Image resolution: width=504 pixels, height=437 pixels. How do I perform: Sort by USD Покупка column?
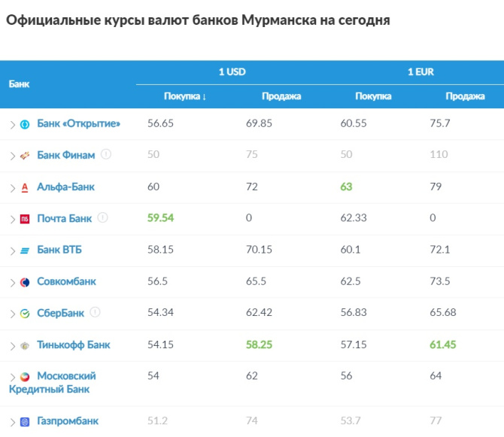tap(185, 96)
